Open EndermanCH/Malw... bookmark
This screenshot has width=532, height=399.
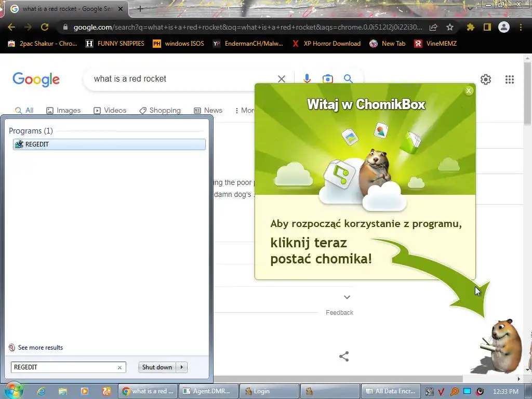click(248, 44)
